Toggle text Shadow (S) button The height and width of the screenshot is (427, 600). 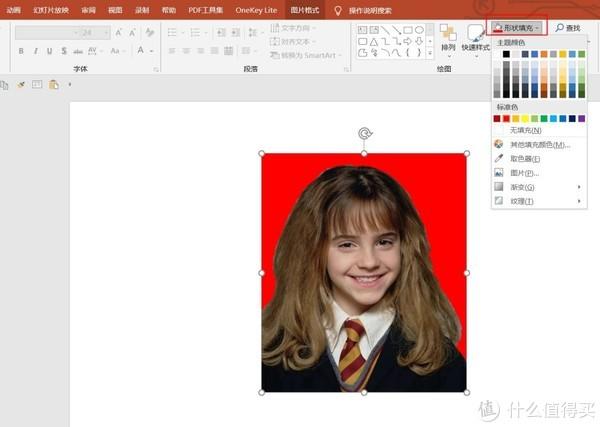pos(64,51)
